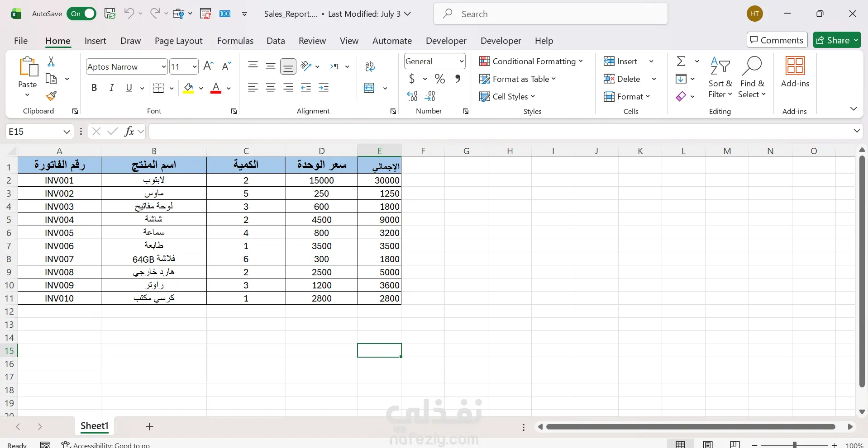Open the Aptos Narrow font dropdown

pyautogui.click(x=164, y=67)
